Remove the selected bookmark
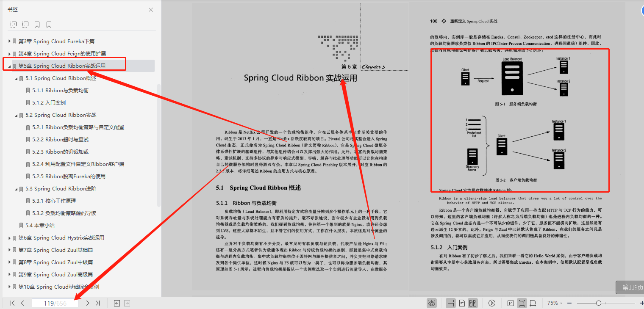The width and height of the screenshot is (644, 309). [48, 24]
